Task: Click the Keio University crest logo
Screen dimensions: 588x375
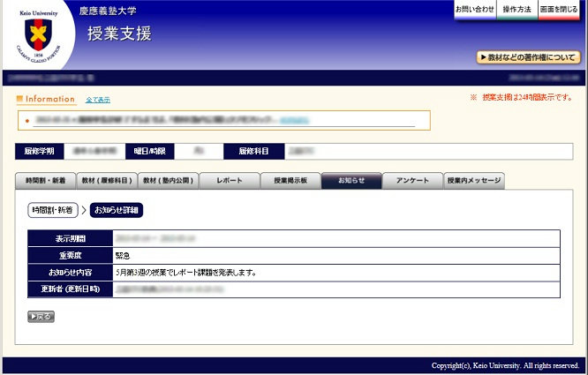Action: (x=38, y=35)
